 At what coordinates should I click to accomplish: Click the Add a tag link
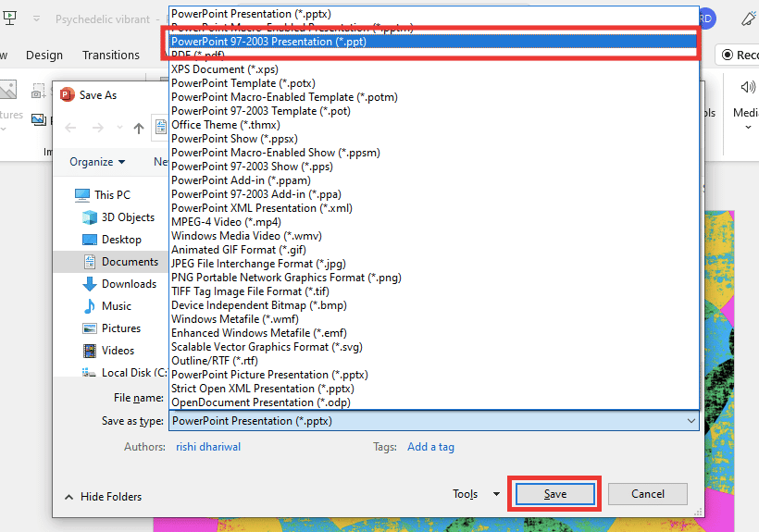(x=430, y=447)
